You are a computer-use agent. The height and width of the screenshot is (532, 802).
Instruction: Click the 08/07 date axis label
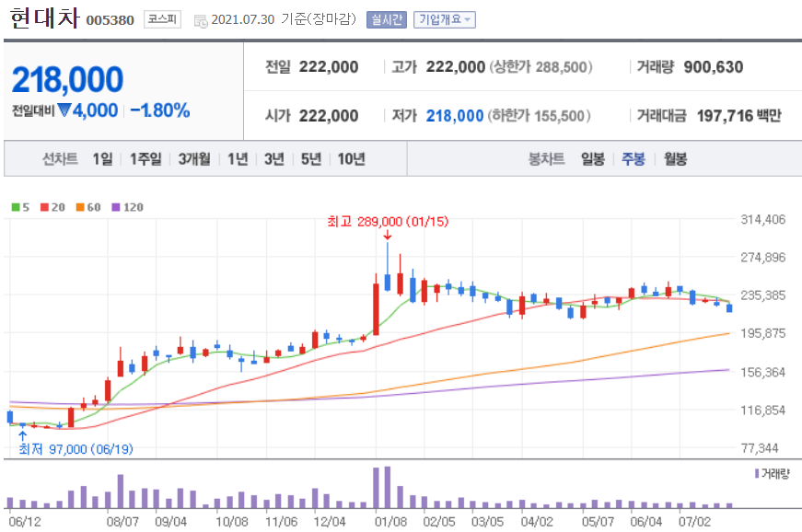coord(122,522)
